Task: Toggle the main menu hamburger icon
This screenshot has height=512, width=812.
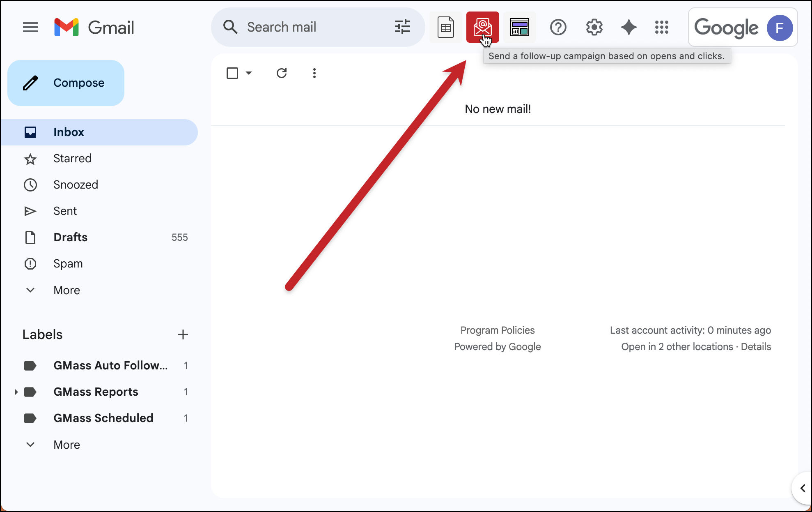Action: pos(30,28)
